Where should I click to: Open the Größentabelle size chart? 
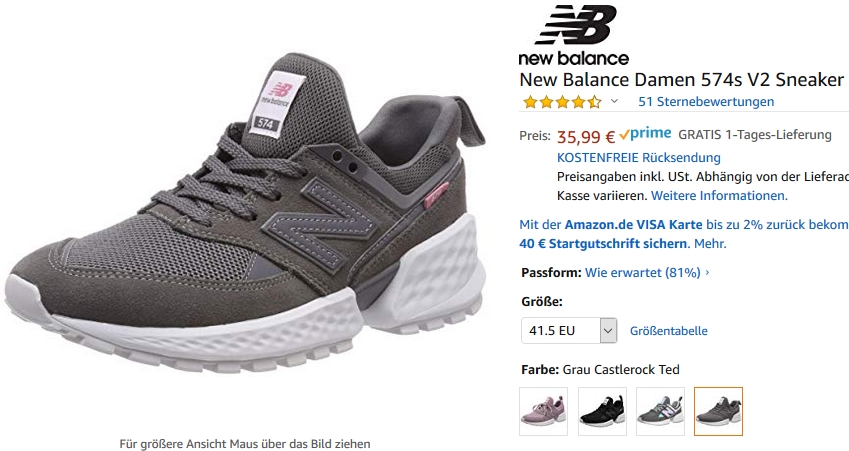click(x=669, y=331)
